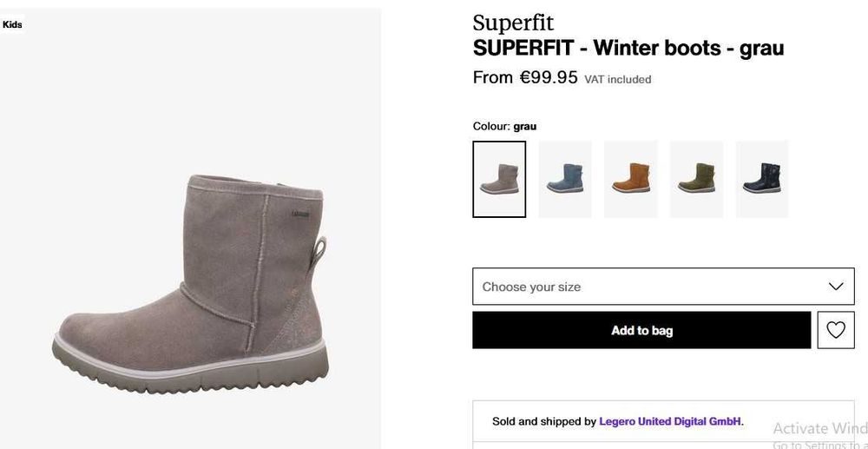Select the dark navy boot variant

762,179
